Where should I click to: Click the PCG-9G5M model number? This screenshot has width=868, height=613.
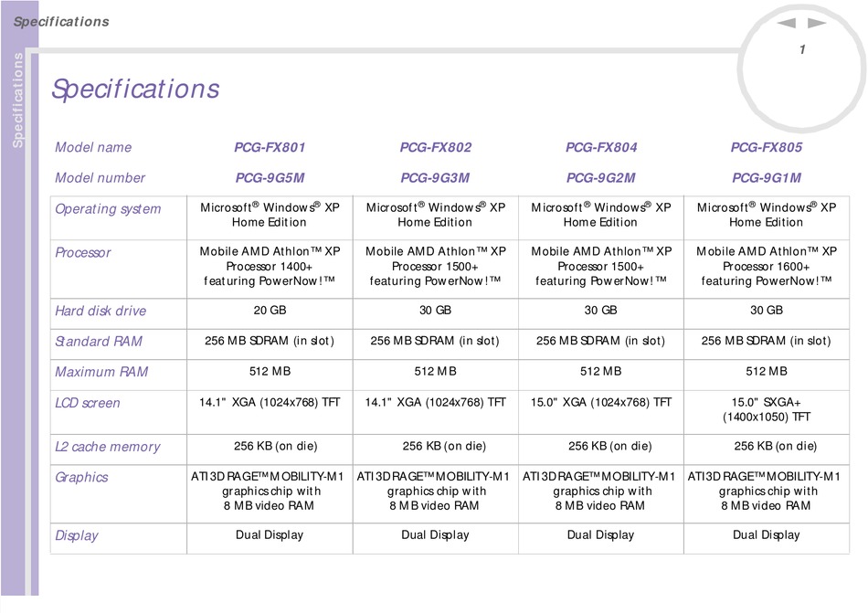[x=270, y=177]
